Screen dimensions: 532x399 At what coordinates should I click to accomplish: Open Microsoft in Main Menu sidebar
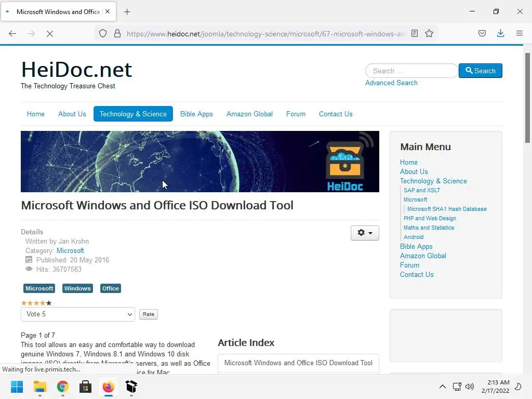415,200
